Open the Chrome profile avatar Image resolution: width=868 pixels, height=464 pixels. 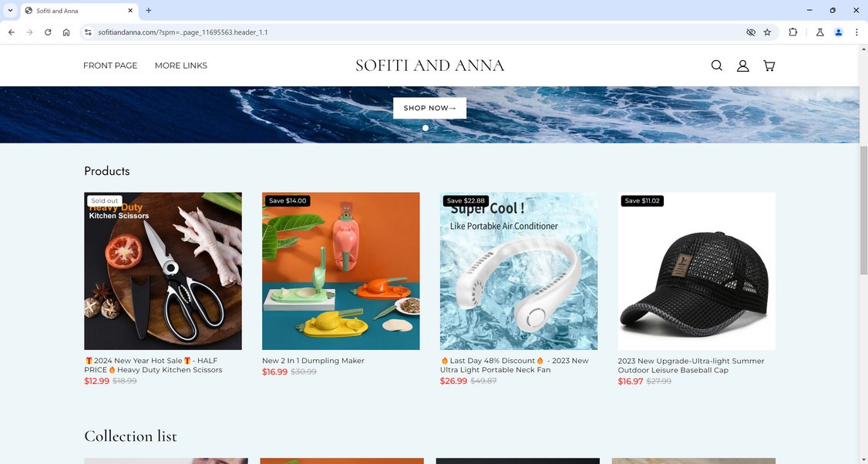838,32
